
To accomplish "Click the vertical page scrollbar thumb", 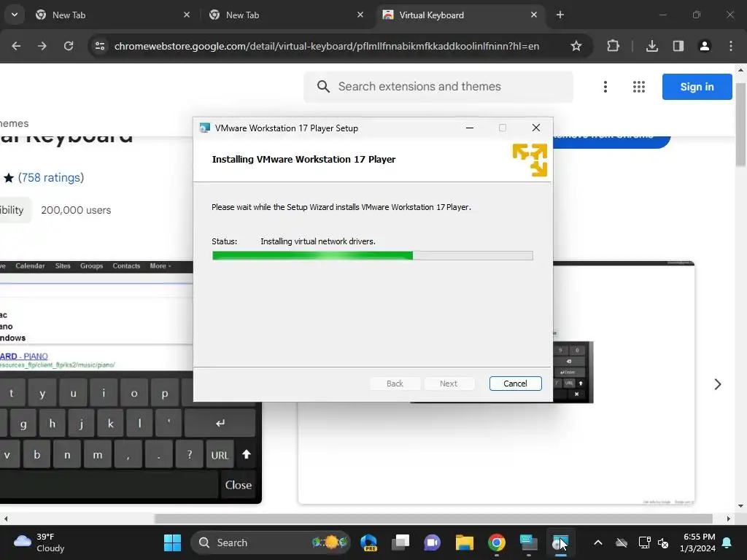I will (740, 125).
